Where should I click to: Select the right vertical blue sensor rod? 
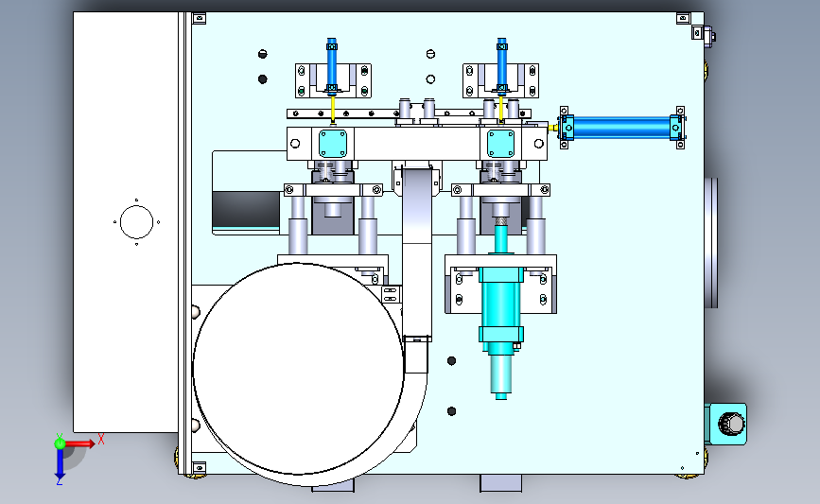click(501, 66)
